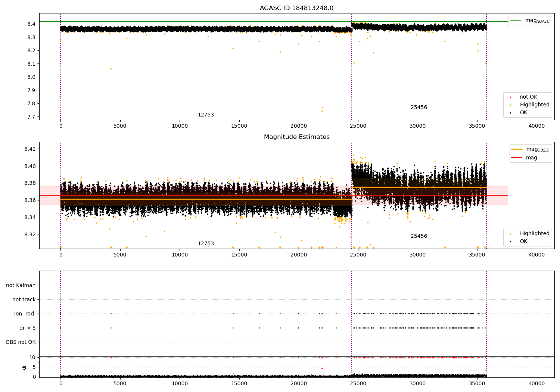Click the orange line sample beside mag OBSID
Screen dimensions: 560x392
point(517,149)
